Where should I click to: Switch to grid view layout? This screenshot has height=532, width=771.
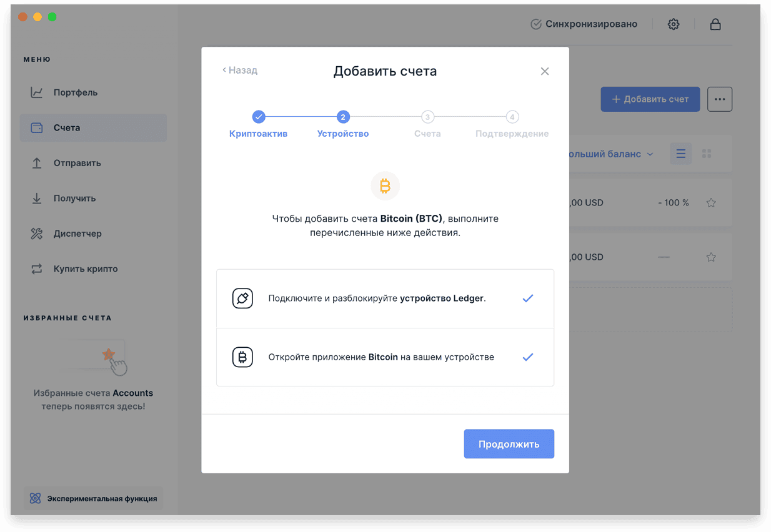pyautogui.click(x=707, y=154)
